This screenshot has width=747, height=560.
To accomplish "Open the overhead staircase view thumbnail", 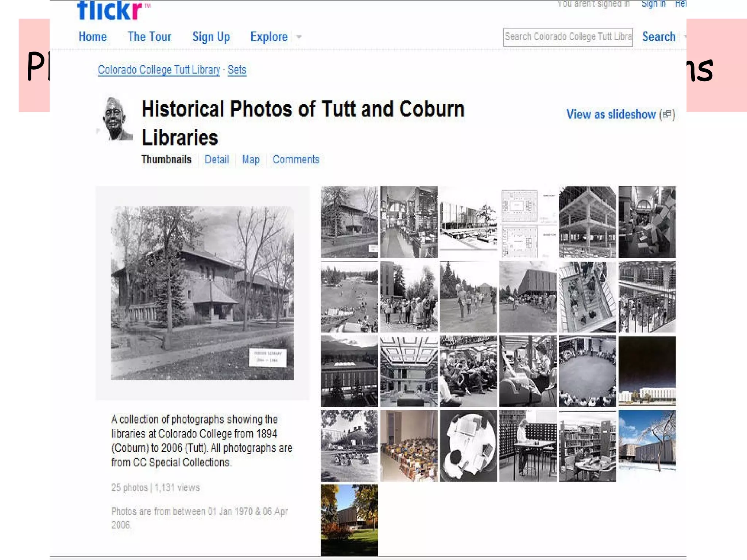I will coord(587,297).
